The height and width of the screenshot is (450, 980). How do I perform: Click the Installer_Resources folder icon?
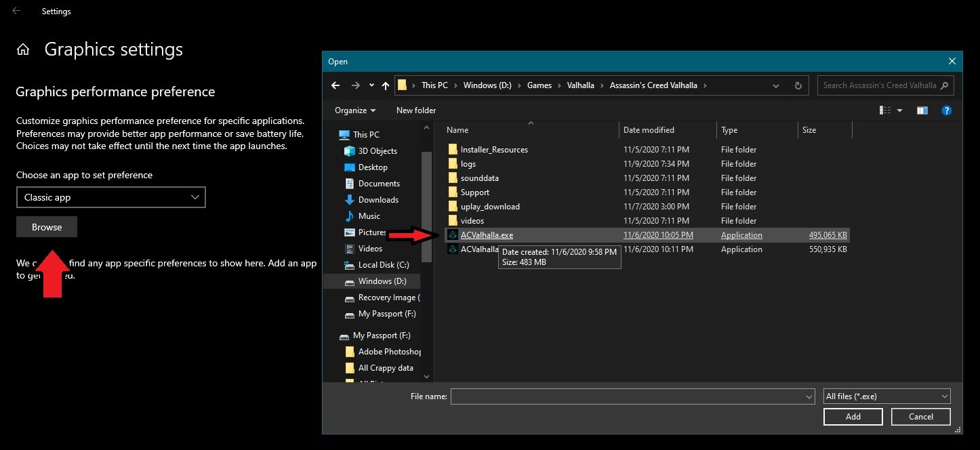pyautogui.click(x=453, y=150)
